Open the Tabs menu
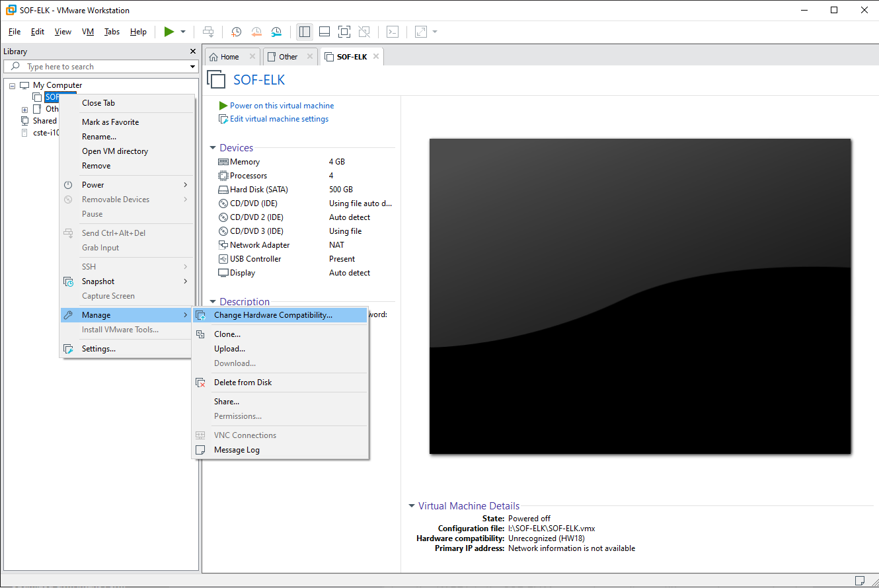The image size is (879, 588). coord(112,32)
